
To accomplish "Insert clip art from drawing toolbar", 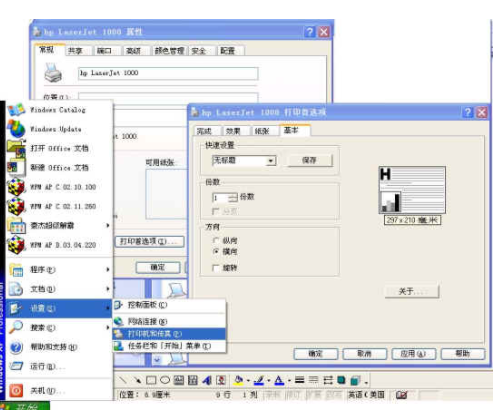I will point(221,380).
